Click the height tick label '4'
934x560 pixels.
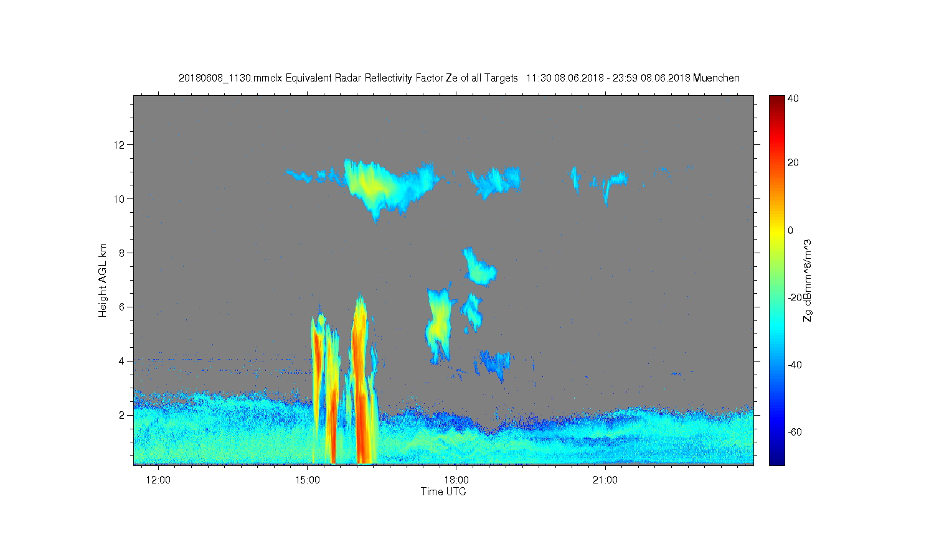click(x=123, y=361)
